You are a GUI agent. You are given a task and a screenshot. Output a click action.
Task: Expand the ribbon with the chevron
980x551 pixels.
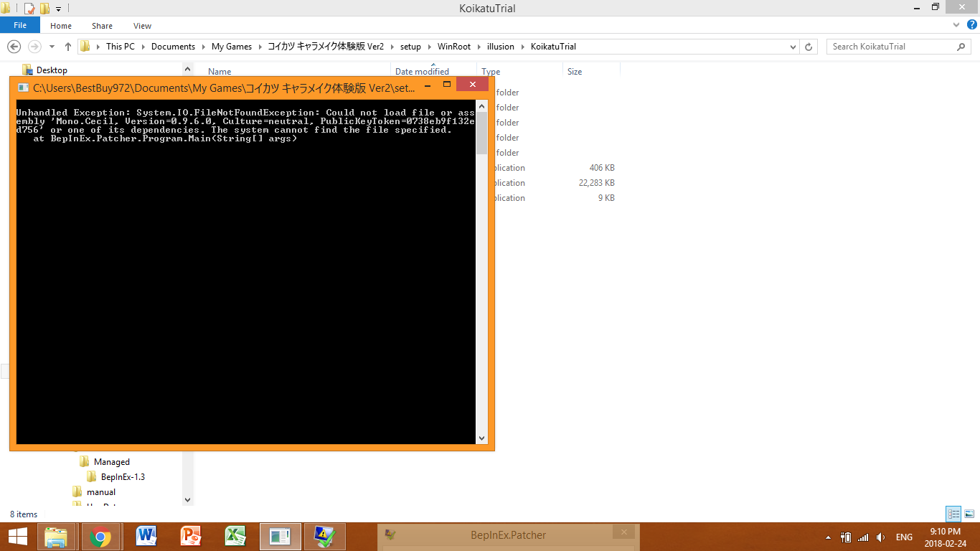click(x=956, y=25)
